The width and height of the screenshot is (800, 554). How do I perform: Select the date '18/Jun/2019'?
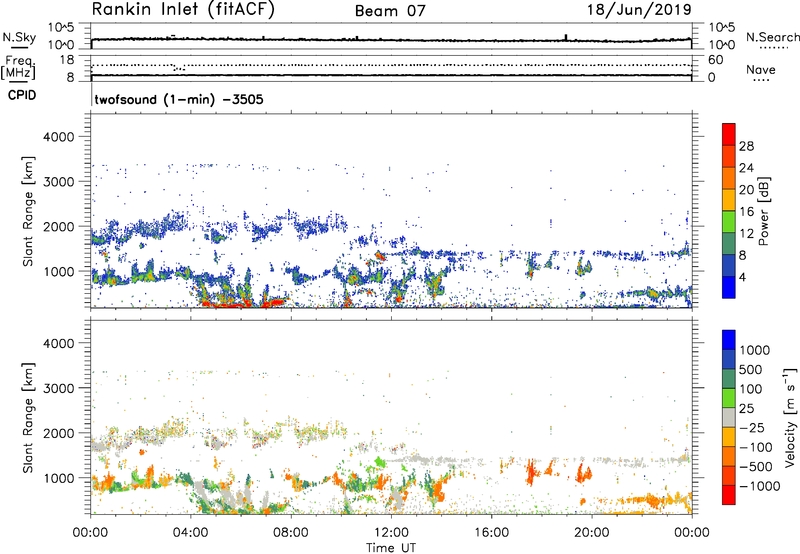[639, 10]
